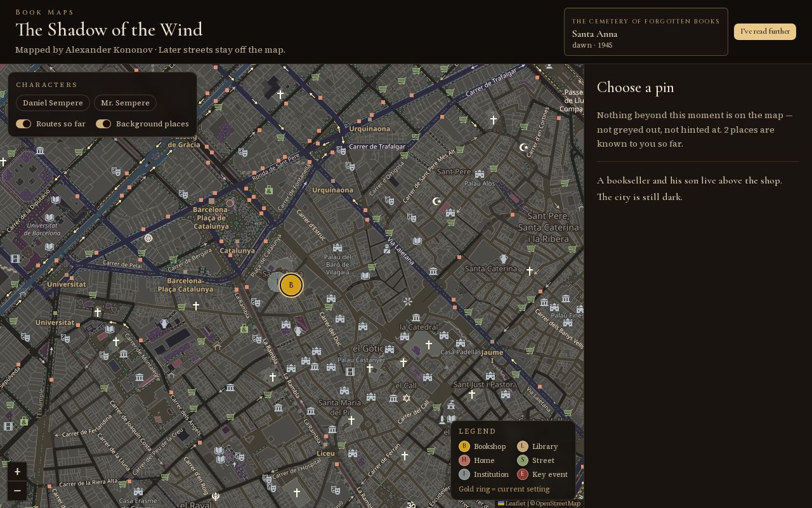The height and width of the screenshot is (508, 812).
Task: Click the crescent icon near Carrer d'en Cortines
Action: (x=523, y=147)
